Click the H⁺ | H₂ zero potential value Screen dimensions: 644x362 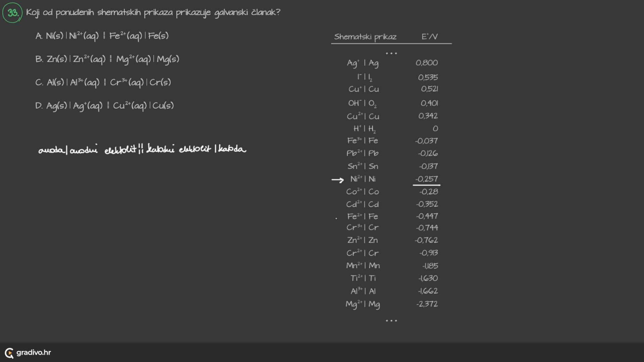pyautogui.click(x=435, y=129)
